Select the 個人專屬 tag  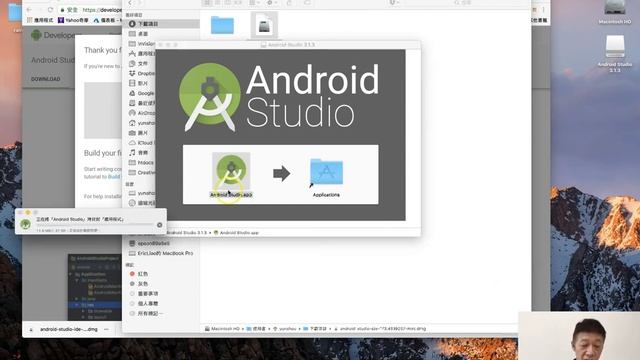pos(144,304)
